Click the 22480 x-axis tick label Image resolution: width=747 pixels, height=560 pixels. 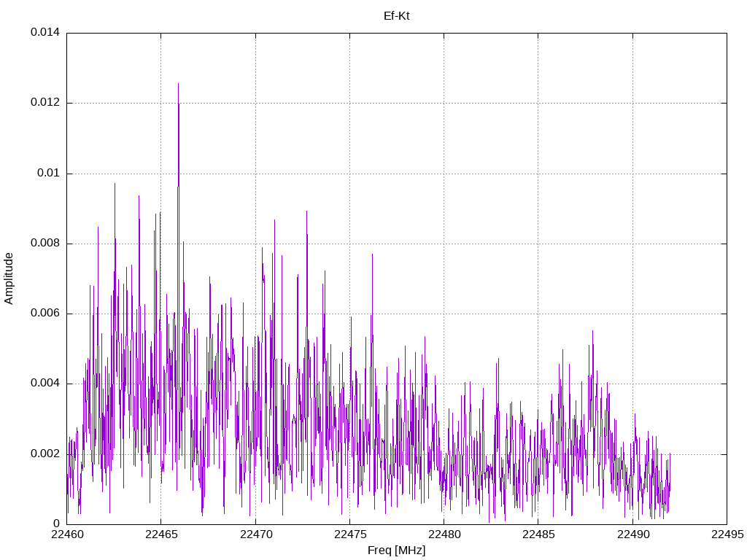[x=444, y=534]
